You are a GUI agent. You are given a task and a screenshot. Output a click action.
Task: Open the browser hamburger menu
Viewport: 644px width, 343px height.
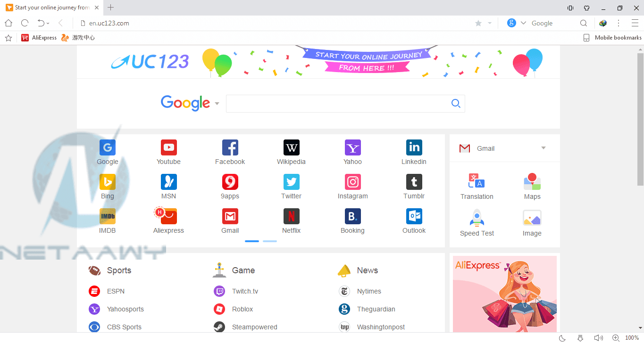tap(635, 23)
